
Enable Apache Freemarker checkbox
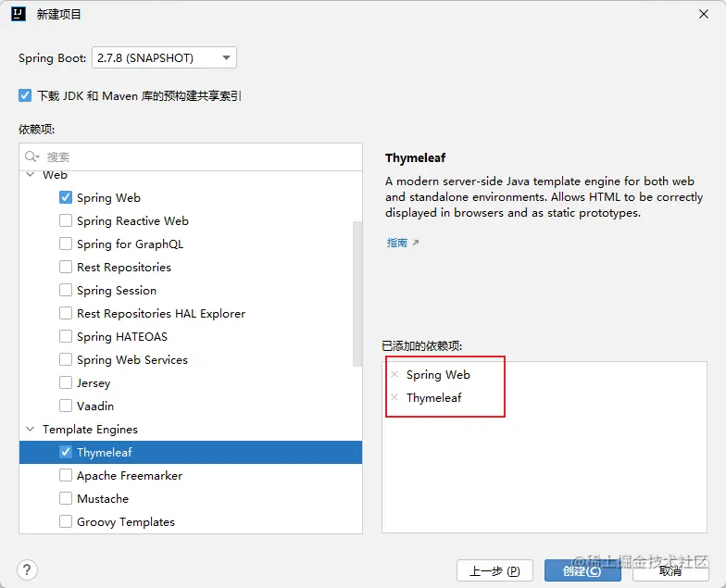pos(66,475)
